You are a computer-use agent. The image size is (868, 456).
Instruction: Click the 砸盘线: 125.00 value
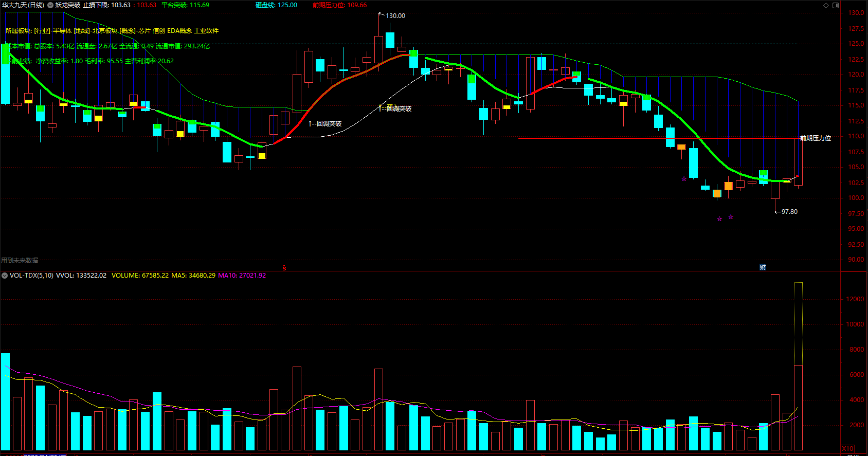(277, 5)
